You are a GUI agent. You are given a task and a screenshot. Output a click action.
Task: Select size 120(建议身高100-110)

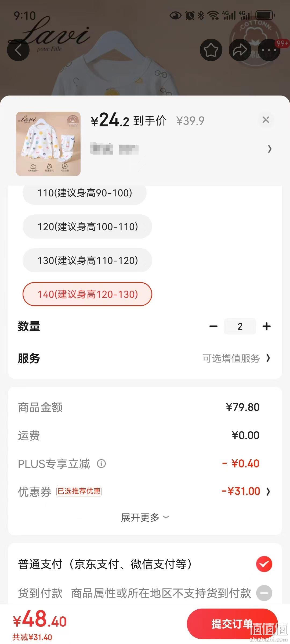(x=87, y=226)
